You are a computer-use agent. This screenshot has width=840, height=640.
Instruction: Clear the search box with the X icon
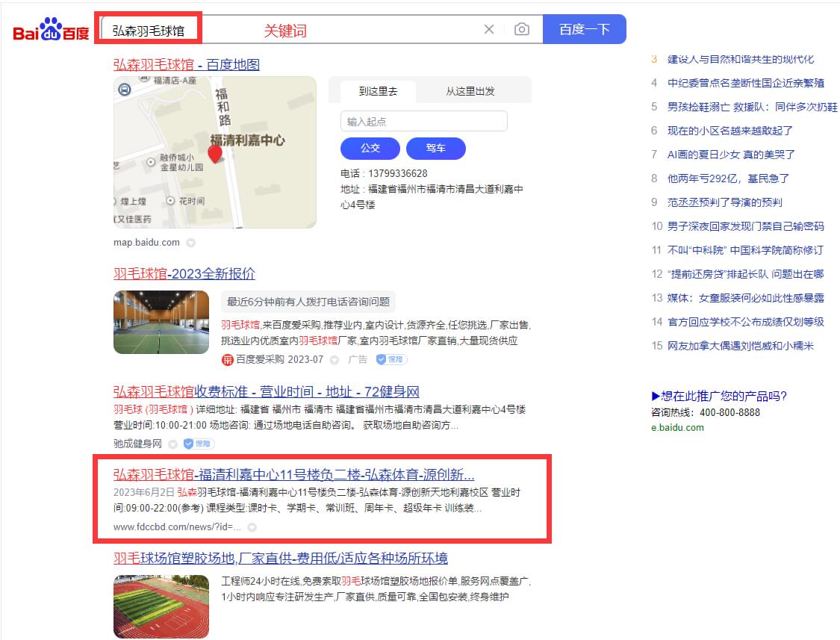point(488,29)
